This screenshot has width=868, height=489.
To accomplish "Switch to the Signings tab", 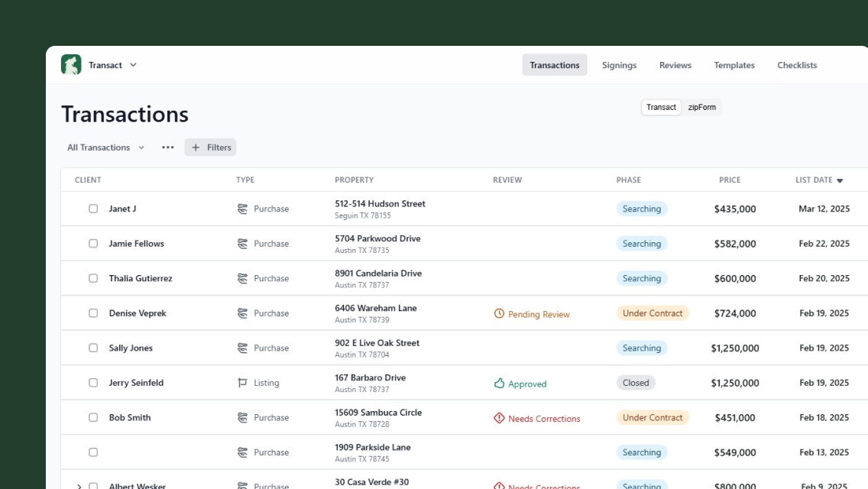I will coord(619,65).
